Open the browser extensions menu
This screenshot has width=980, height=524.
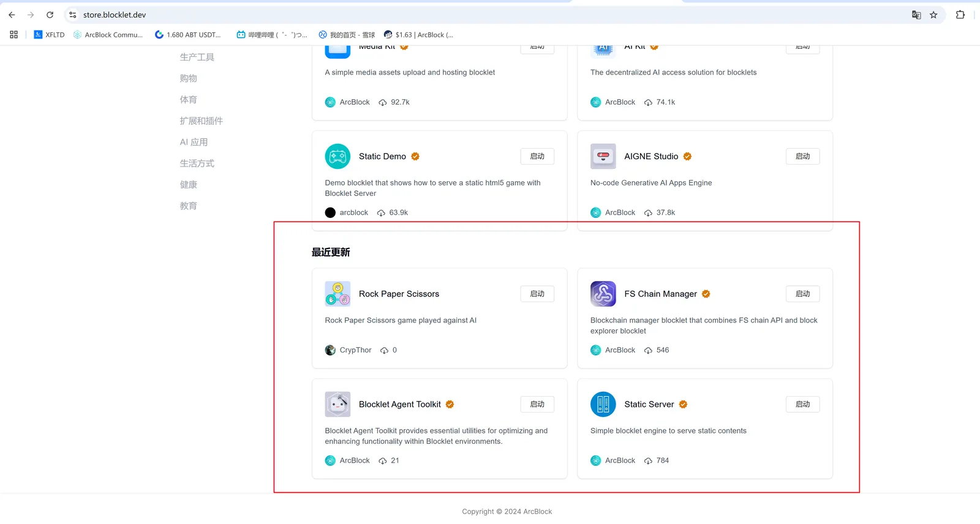point(960,15)
